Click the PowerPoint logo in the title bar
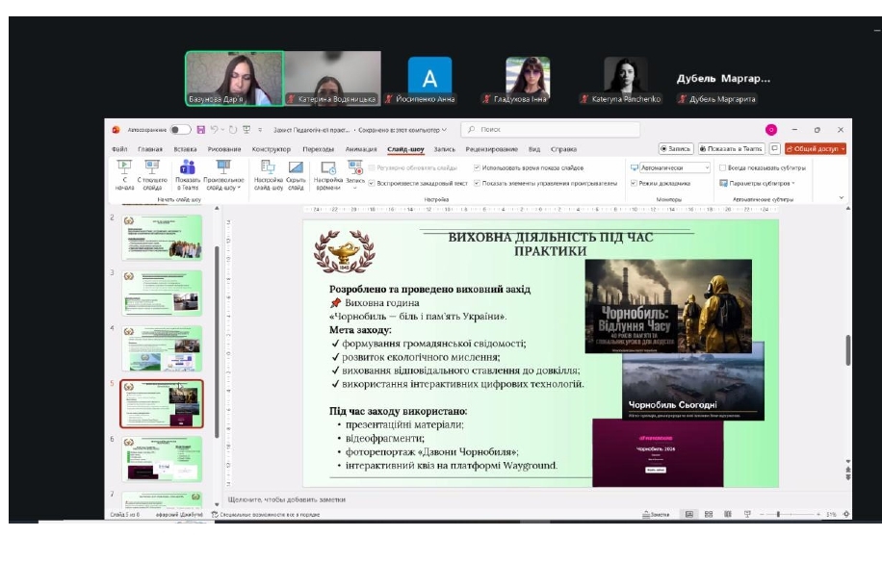This screenshot has height=588, width=882. [116, 129]
